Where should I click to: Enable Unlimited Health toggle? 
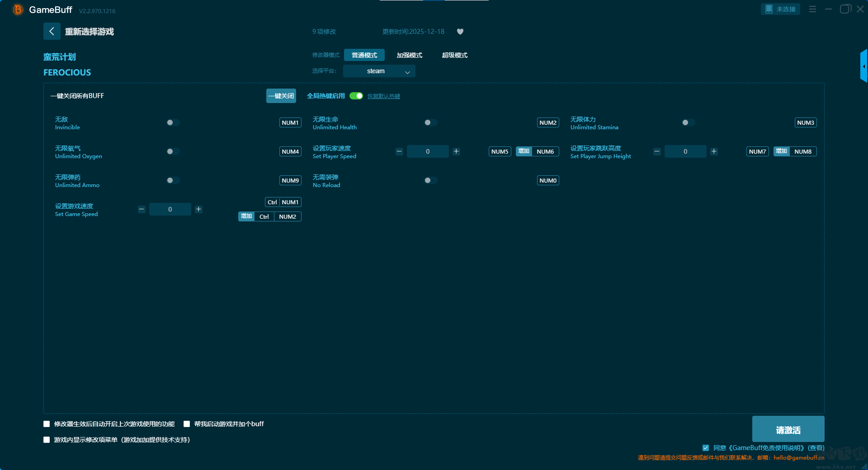tap(430, 122)
